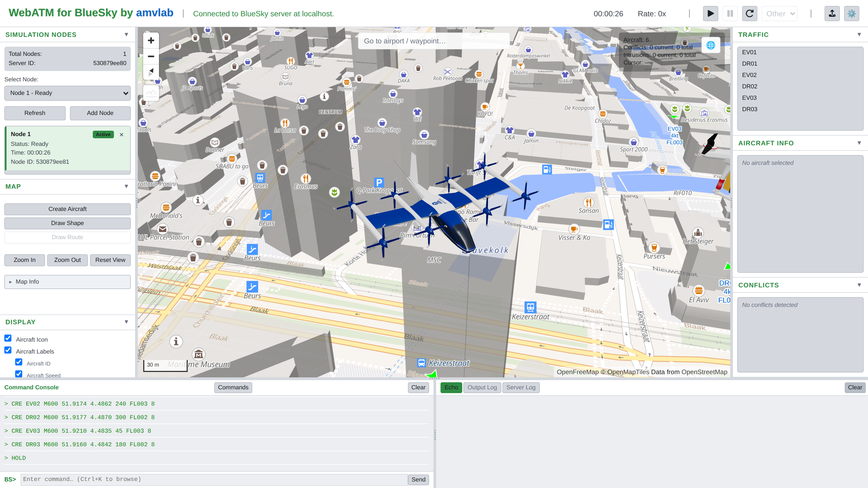Viewport: 868px width, 488px height.
Task: Click the McDonald's map marker
Action: coord(166,207)
